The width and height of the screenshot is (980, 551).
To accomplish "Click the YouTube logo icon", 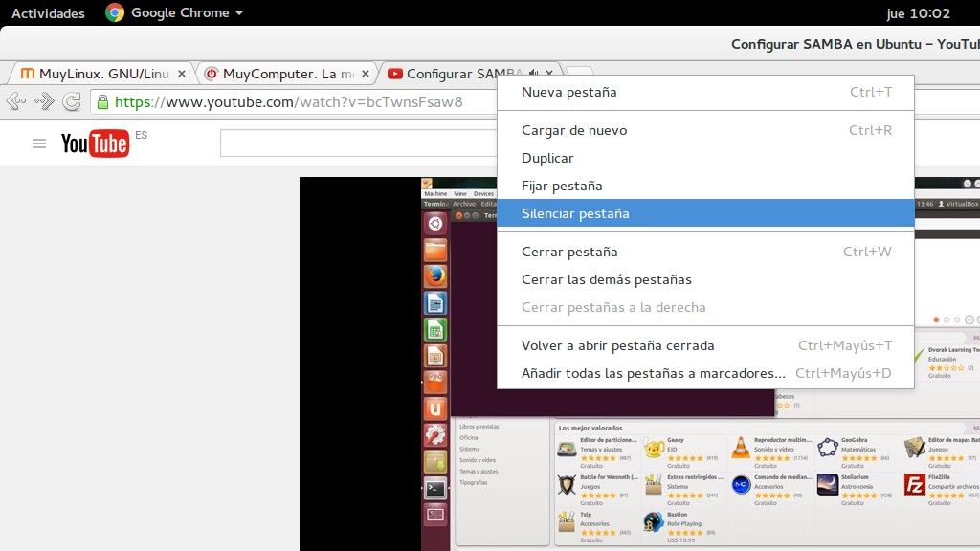I will coord(96,143).
